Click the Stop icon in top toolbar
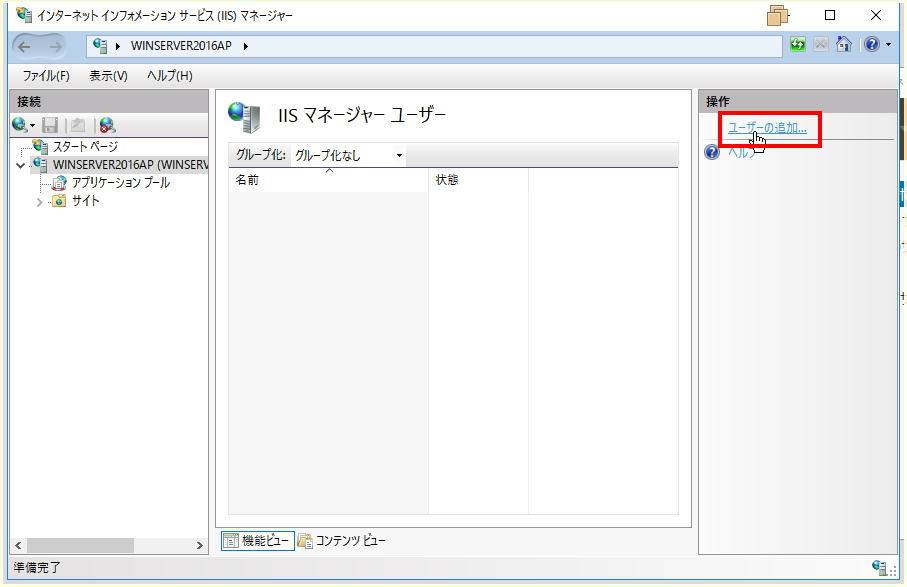 [x=820, y=45]
